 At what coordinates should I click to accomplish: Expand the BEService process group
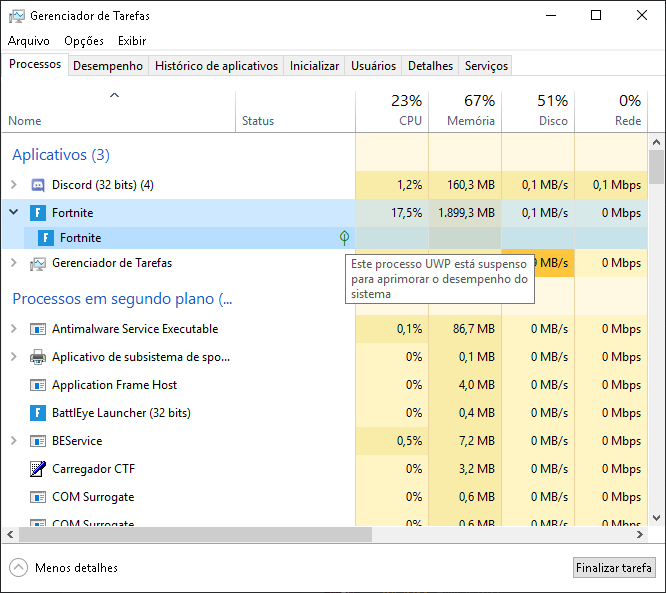(x=14, y=441)
